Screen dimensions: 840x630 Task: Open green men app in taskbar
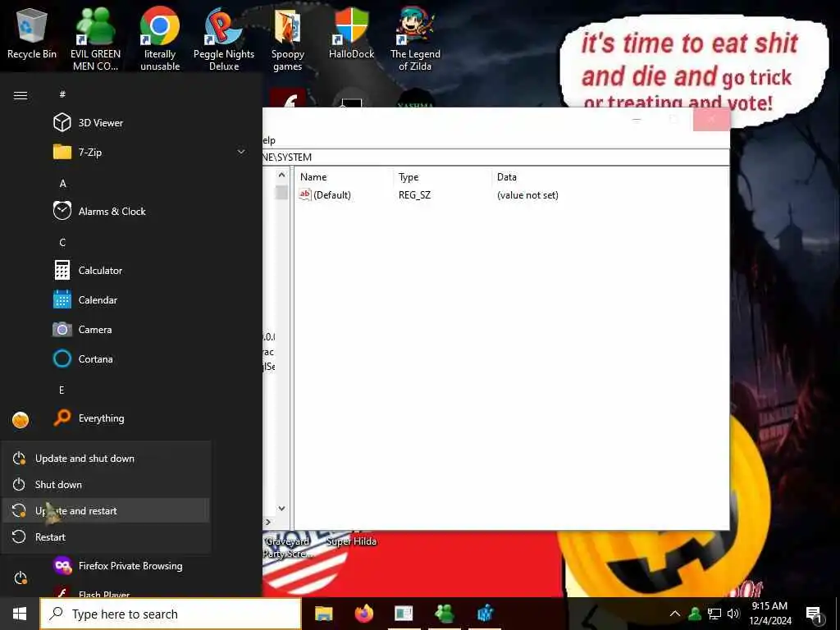point(444,614)
